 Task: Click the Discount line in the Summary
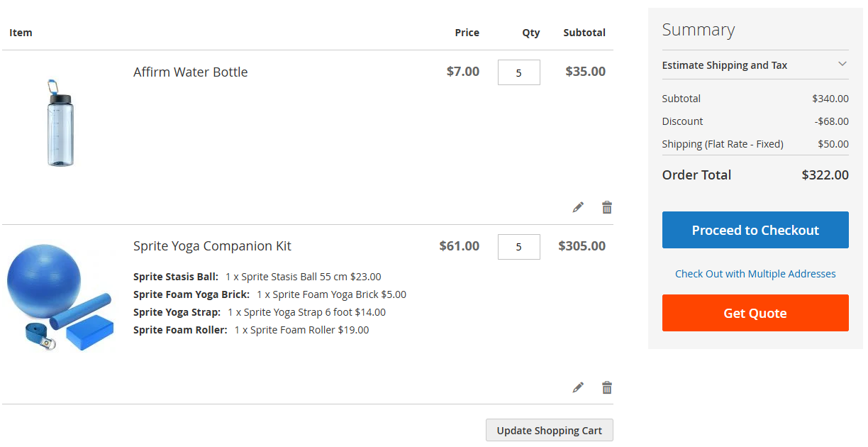pos(682,121)
